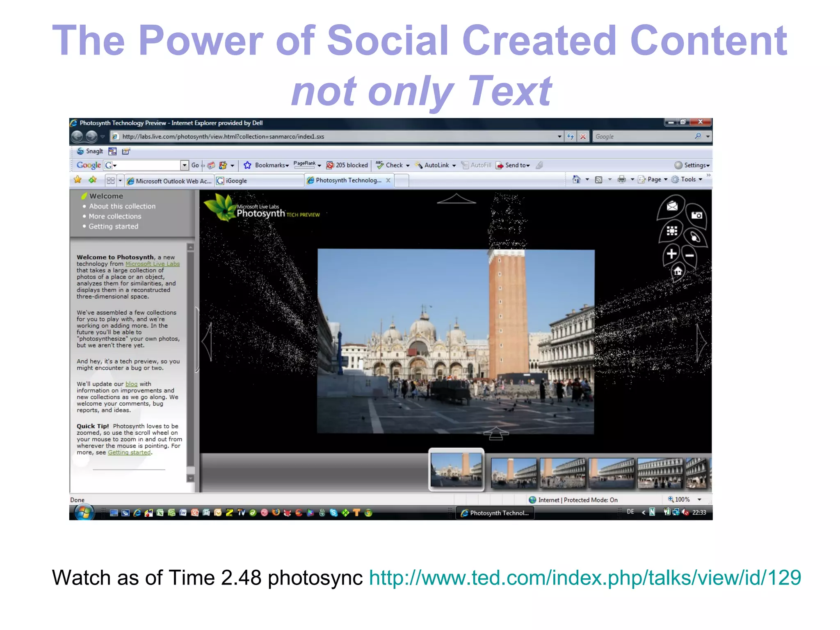This screenshot has width=840, height=630.
Task: Open a new blank tab
Action: tap(402, 180)
